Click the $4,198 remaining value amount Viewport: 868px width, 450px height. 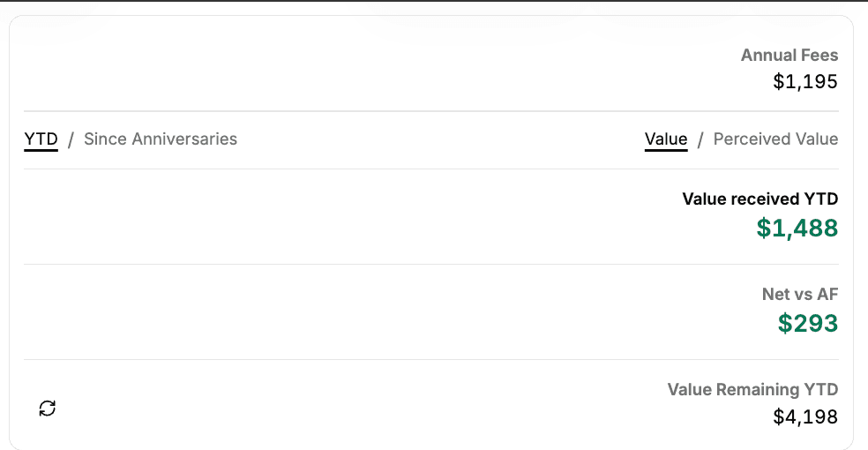click(805, 416)
